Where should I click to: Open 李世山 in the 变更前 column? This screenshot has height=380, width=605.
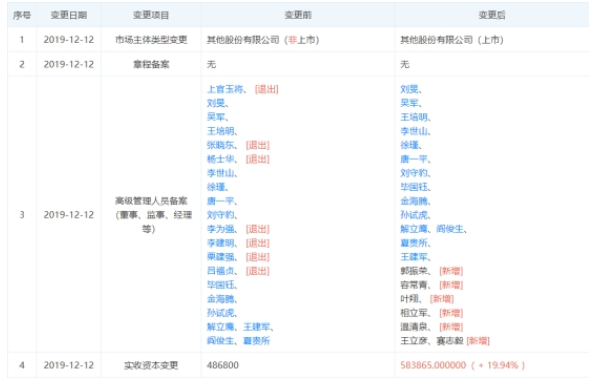[x=221, y=173]
